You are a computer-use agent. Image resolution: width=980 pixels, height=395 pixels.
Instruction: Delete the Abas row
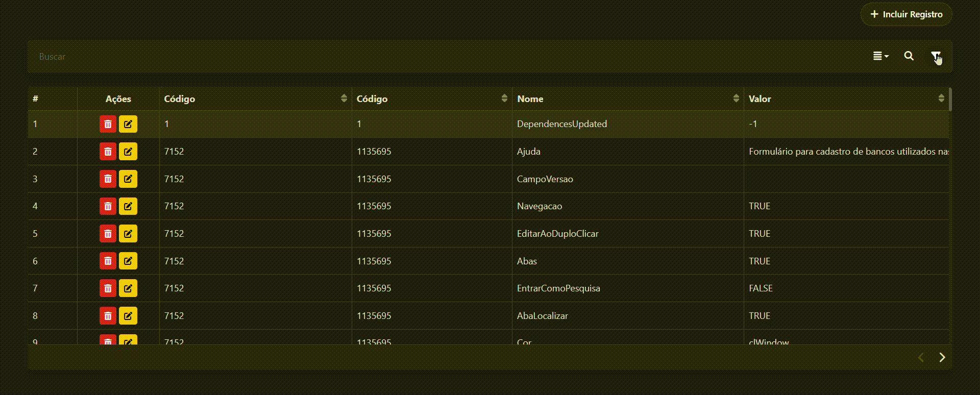tap(108, 261)
